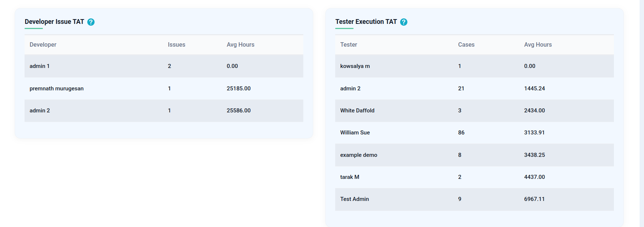
Task: Select admin 2 row in Developer table
Action: [x=164, y=111]
